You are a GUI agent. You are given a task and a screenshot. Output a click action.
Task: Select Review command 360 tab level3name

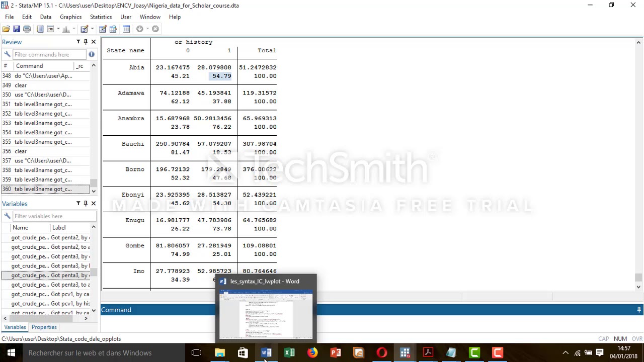pyautogui.click(x=45, y=189)
